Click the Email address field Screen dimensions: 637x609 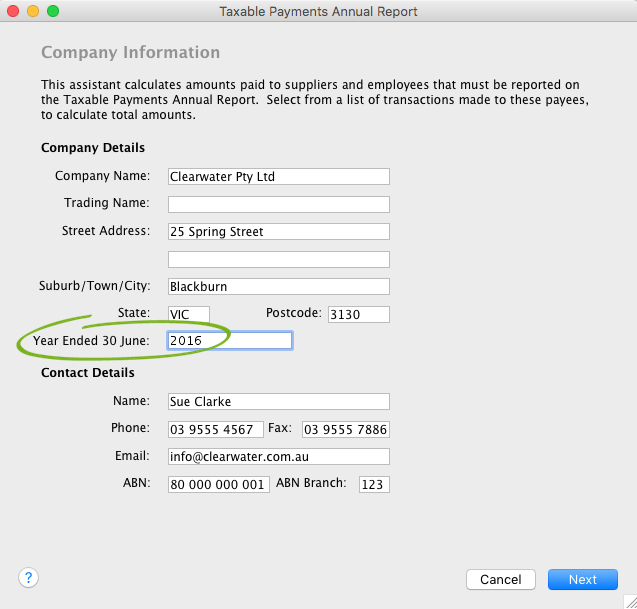point(278,457)
